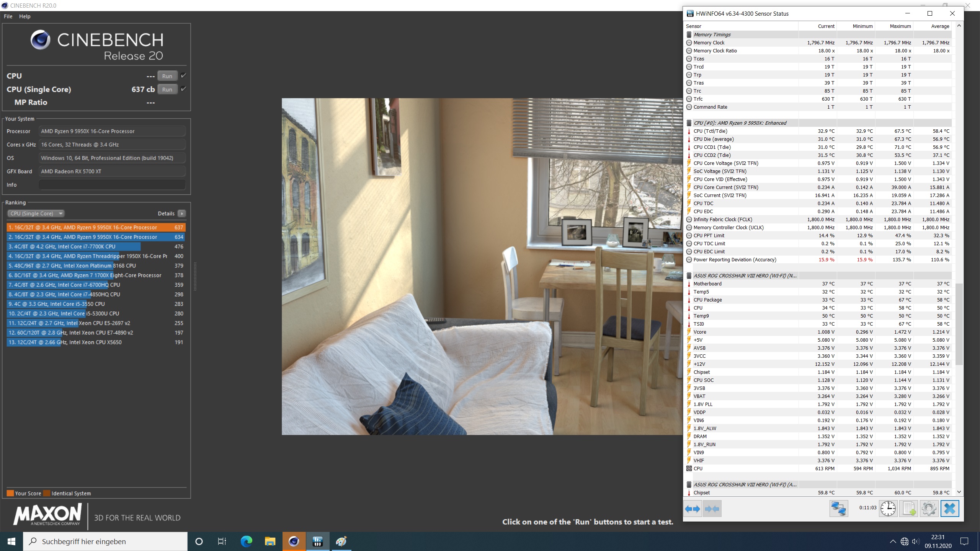Open the File menu in Cinebench

[x=8, y=16]
